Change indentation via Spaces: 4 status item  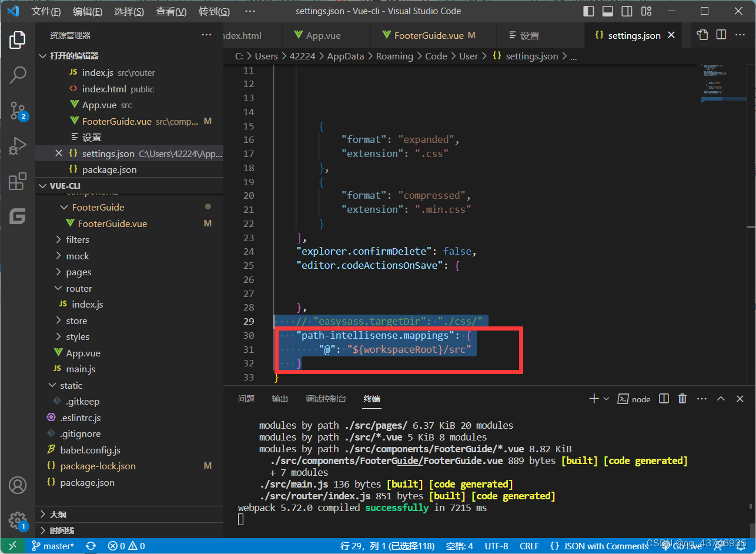460,546
